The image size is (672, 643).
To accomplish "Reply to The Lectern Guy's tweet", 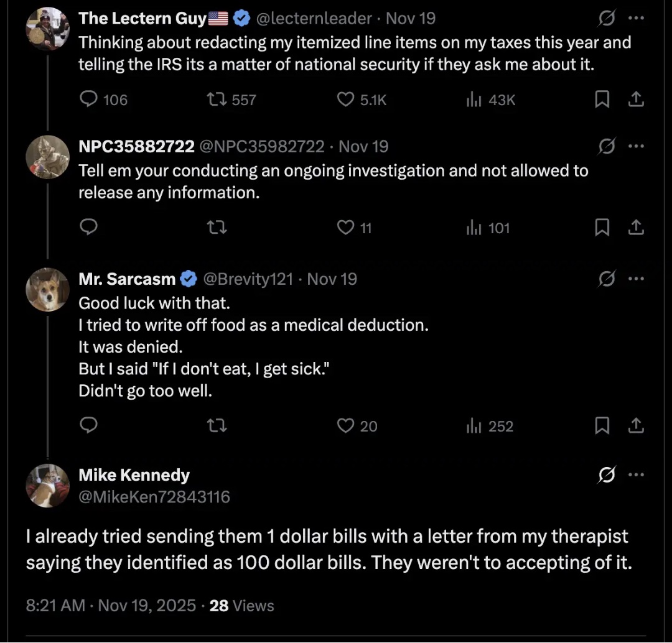I will 90,99.
